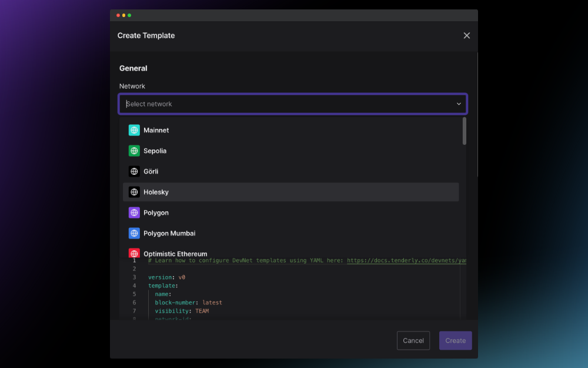Click the 'block-number: latest' line

[x=188, y=303]
